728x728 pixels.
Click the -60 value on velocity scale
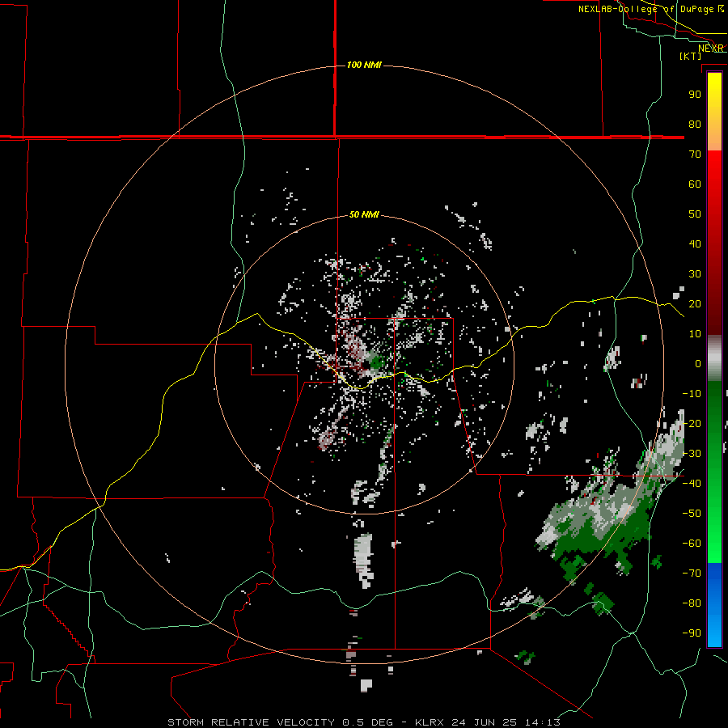(692, 544)
